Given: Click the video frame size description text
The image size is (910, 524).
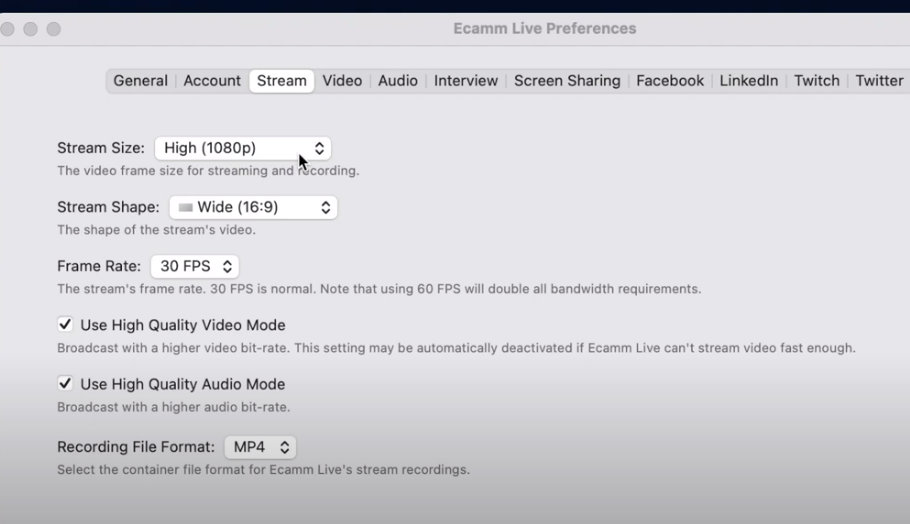Looking at the screenshot, I should 208,171.
